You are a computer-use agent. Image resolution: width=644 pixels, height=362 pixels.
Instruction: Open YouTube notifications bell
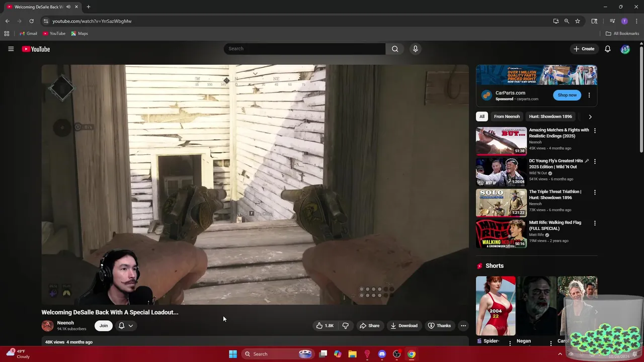tap(607, 49)
